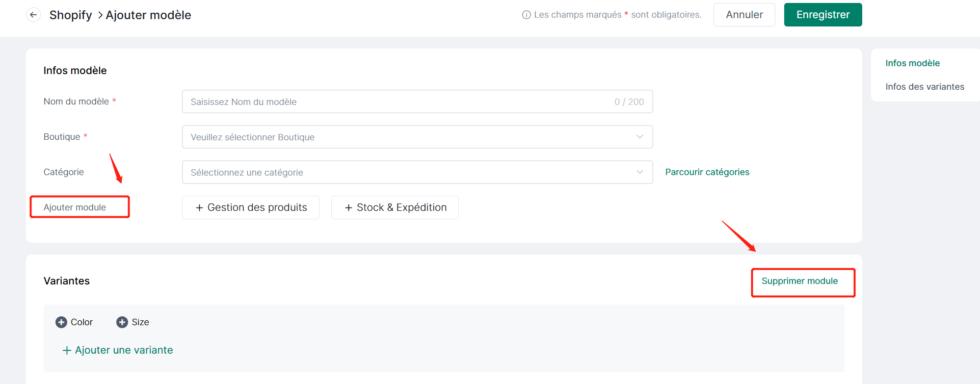Click the plus icon of Ajouter une variante
Image resolution: width=980 pixels, height=384 pixels.
coord(67,351)
